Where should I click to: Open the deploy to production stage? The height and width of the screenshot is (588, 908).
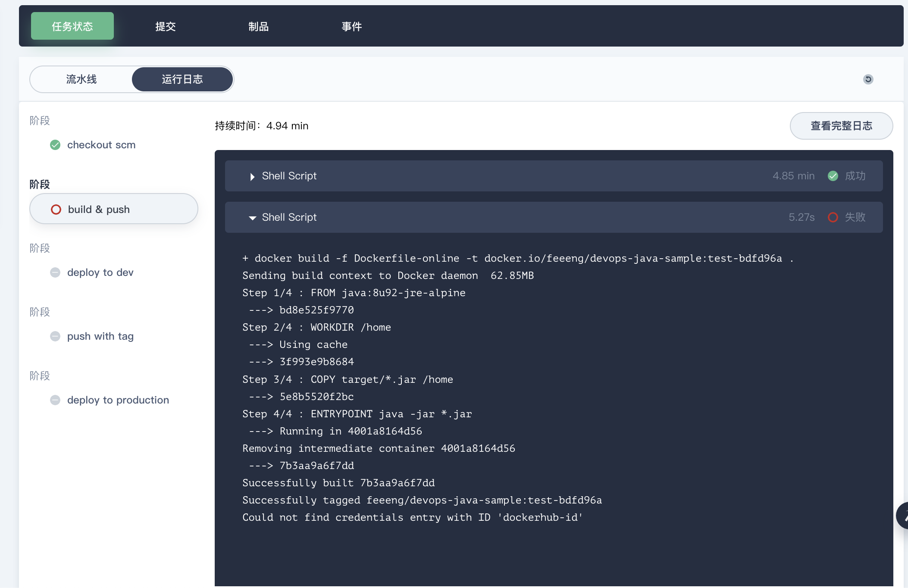click(118, 400)
